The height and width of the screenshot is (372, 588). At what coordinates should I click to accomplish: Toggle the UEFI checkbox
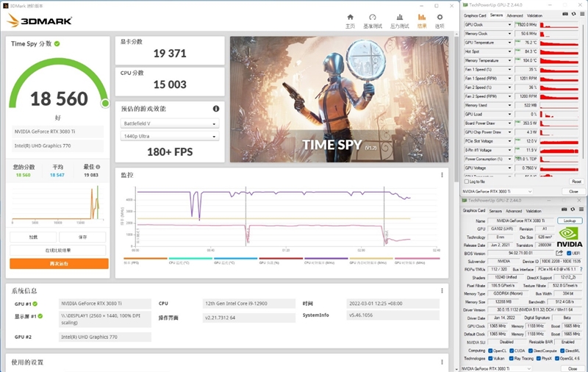[x=569, y=253]
